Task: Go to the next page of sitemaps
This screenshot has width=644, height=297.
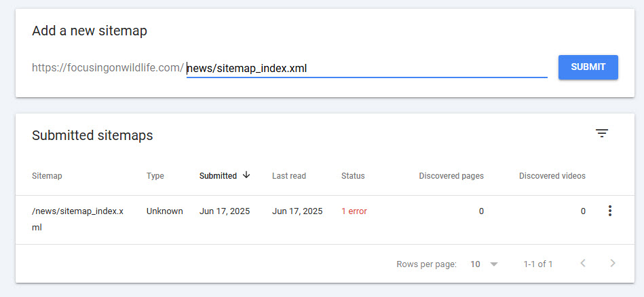Action: [x=613, y=263]
